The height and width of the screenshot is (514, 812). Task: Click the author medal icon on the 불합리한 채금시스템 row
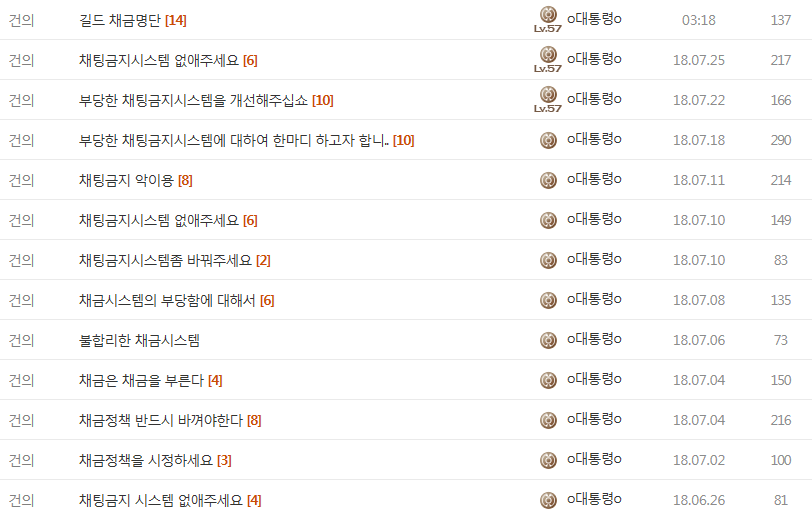[x=548, y=340]
